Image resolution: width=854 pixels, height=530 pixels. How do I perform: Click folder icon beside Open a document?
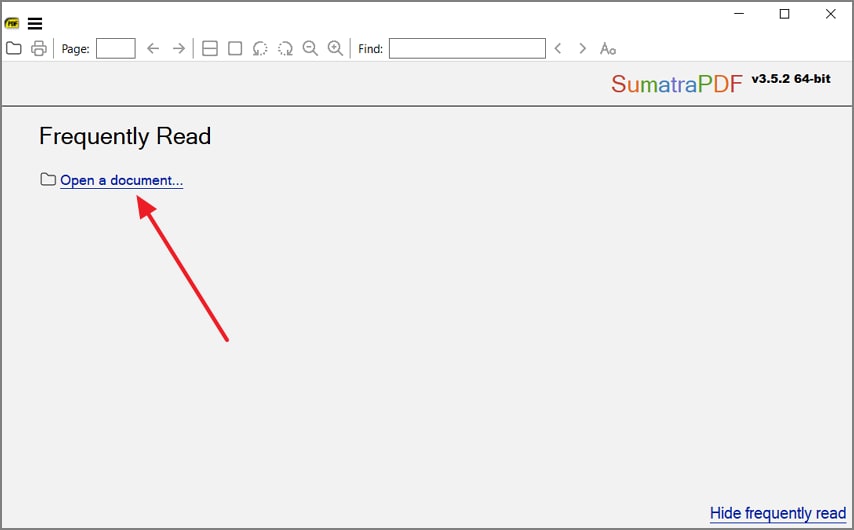point(48,179)
